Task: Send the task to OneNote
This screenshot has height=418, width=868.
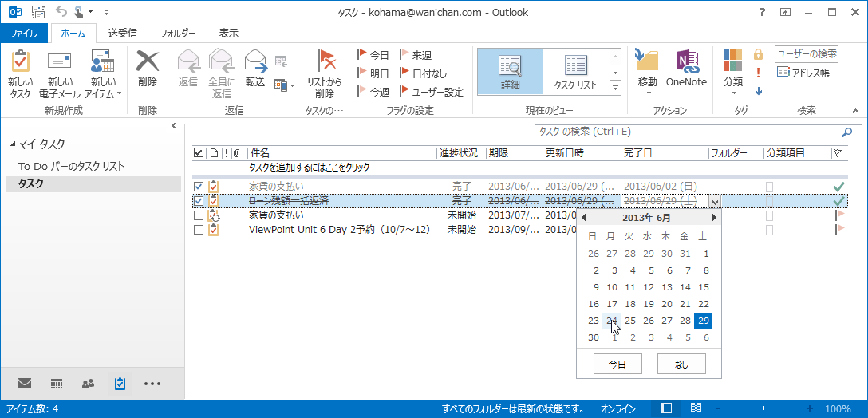Action: pyautogui.click(x=686, y=69)
